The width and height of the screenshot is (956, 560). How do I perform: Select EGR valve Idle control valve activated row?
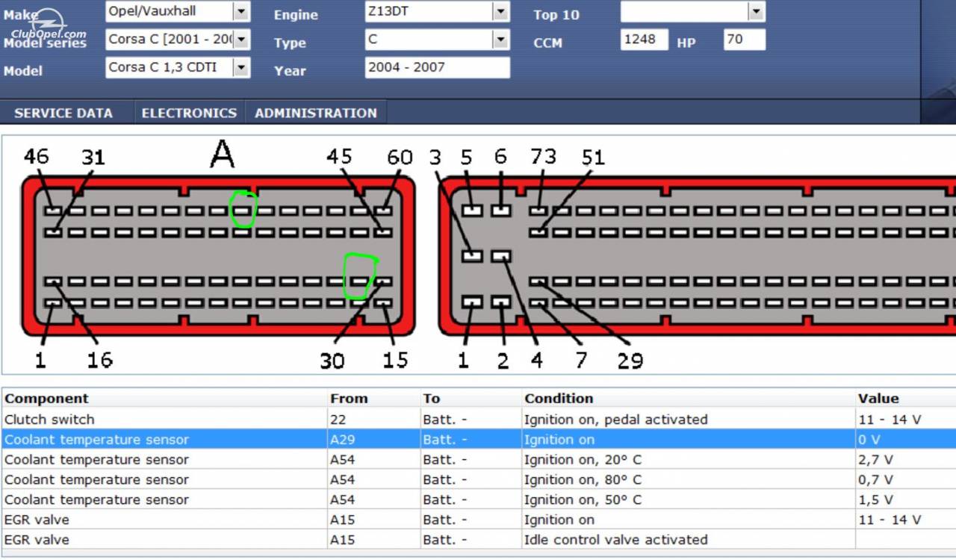[478, 539]
